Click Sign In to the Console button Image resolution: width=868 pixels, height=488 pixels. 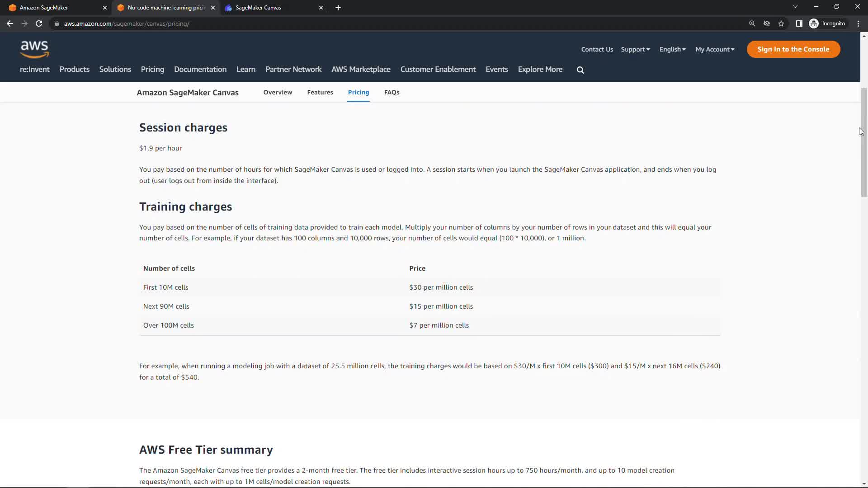pyautogui.click(x=793, y=49)
